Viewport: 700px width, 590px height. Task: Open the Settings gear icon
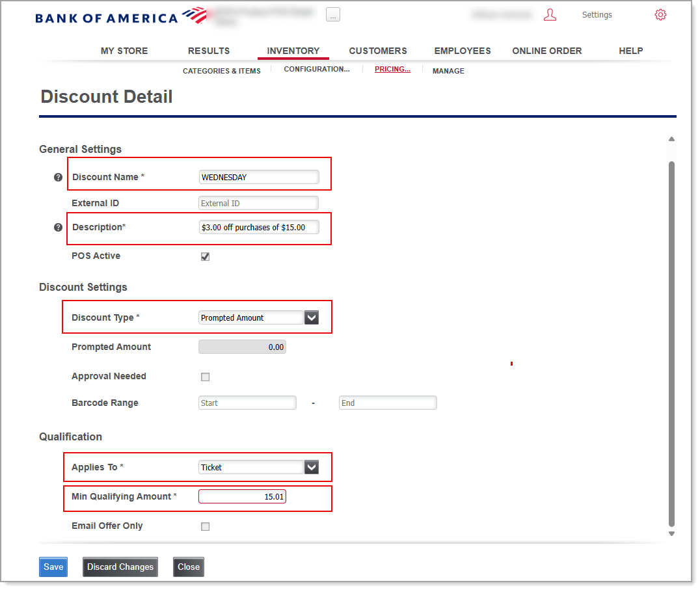click(660, 14)
